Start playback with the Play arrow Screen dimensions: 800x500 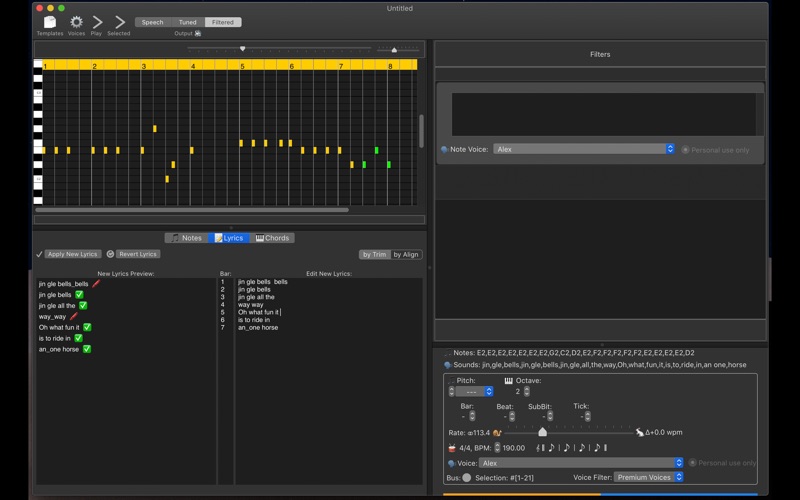[x=97, y=22]
